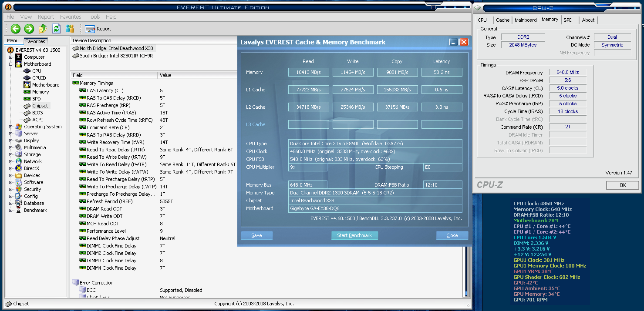Expand the Config tree node
644x311 pixels.
[11, 196]
